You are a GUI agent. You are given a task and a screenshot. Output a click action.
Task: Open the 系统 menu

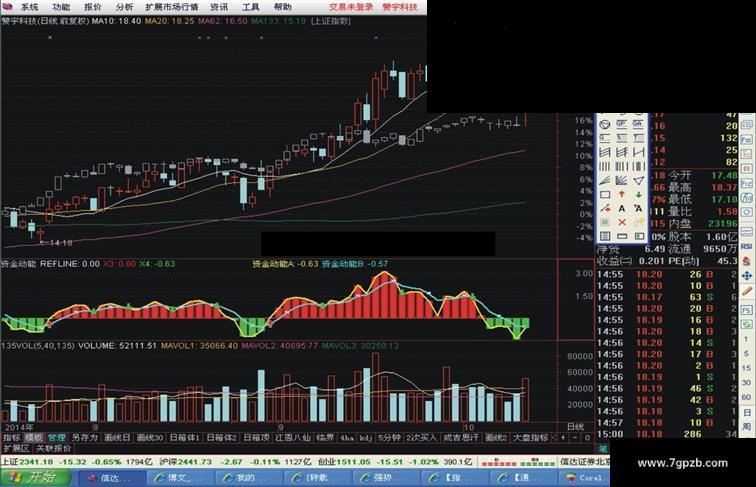[x=29, y=7]
